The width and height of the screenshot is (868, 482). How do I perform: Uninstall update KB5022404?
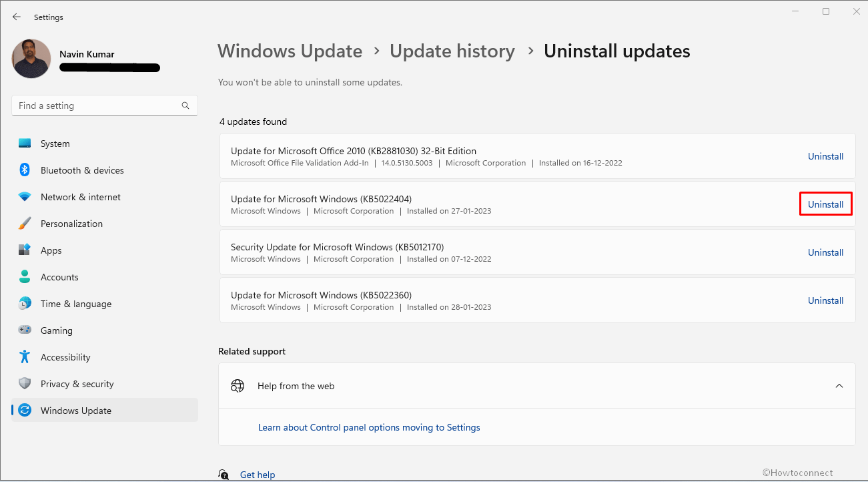[825, 204]
